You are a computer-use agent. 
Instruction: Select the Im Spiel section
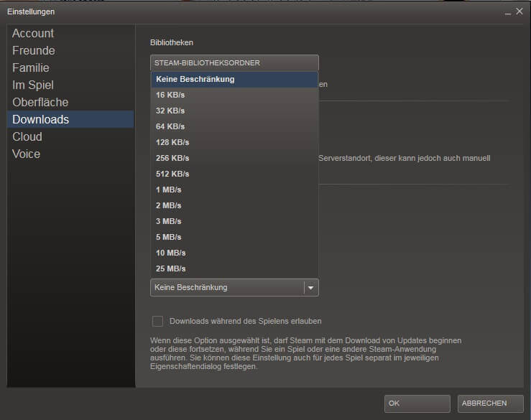coord(70,85)
